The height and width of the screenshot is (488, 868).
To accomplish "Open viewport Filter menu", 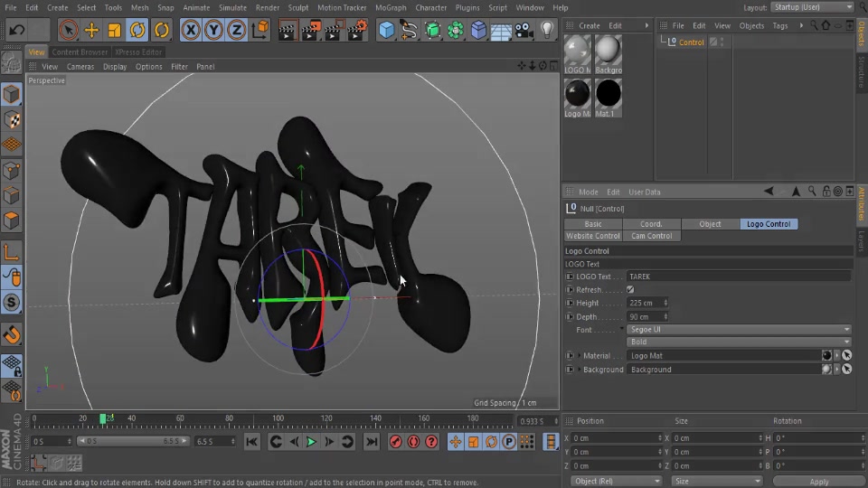I will pyautogui.click(x=179, y=66).
